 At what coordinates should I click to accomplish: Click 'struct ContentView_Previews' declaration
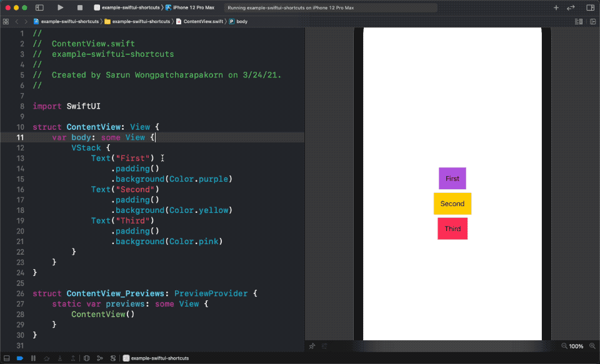click(x=144, y=293)
